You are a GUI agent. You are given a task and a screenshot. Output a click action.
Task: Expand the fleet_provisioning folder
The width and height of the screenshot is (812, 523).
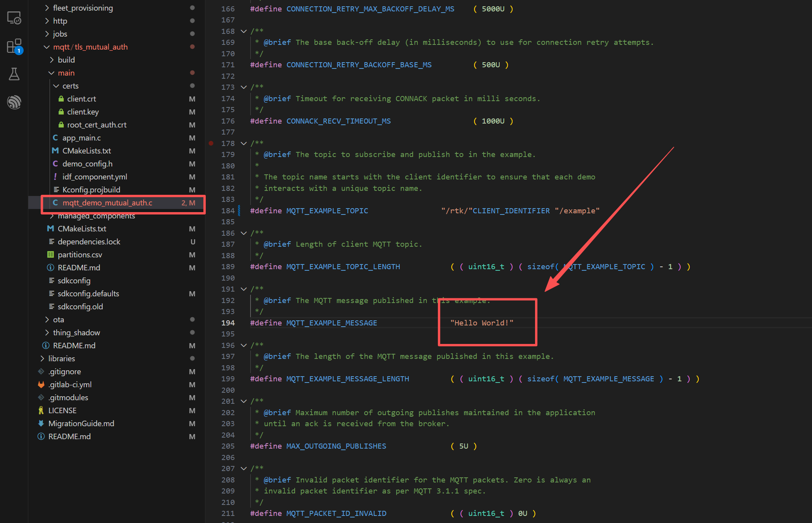point(47,8)
